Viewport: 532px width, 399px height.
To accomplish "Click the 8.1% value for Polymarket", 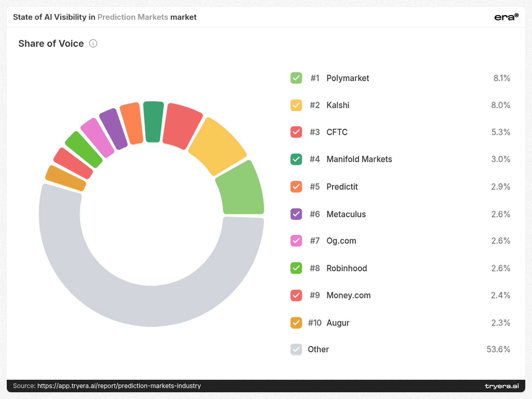I will (x=502, y=78).
